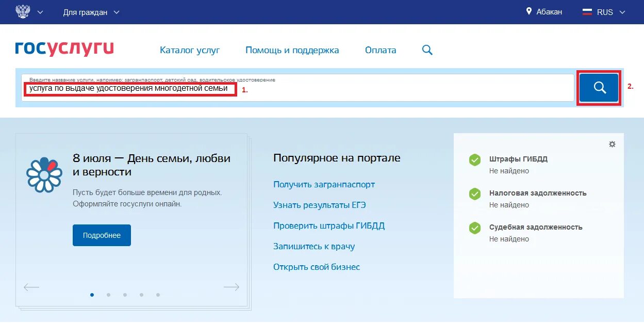The image size is (644, 323).
Task: Go to the Госуслуги logo homepage
Action: (64, 48)
